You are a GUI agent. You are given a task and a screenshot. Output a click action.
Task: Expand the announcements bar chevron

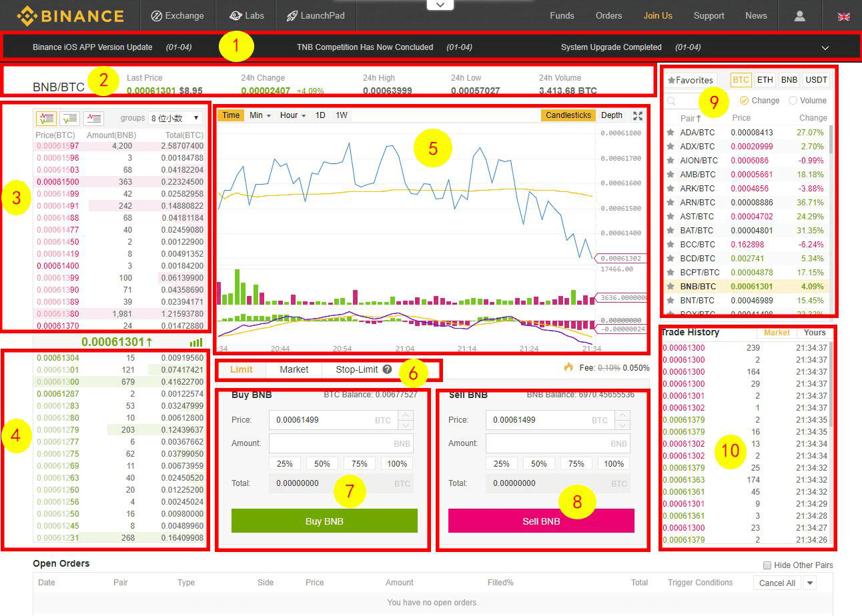(x=825, y=48)
